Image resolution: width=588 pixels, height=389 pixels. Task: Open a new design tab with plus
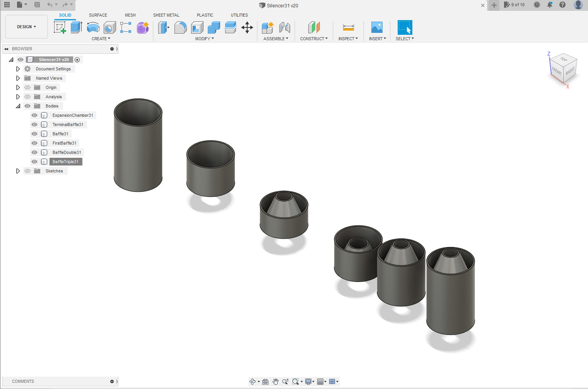pyautogui.click(x=494, y=5)
